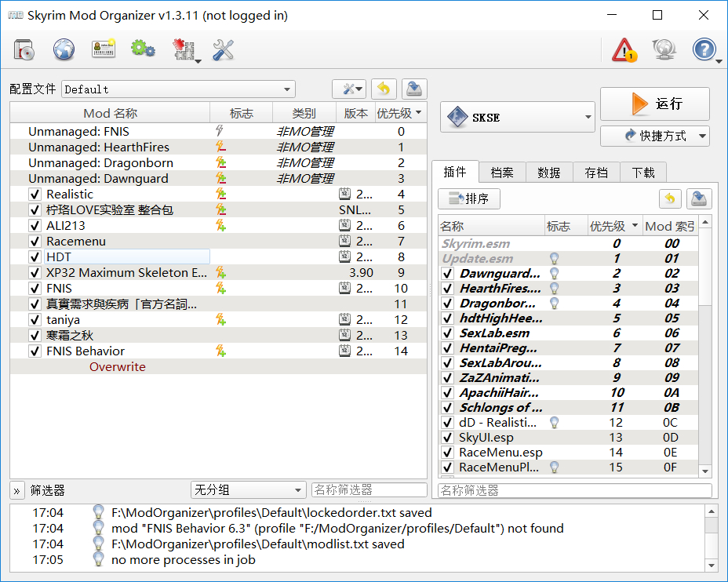Expand the 筛选器 filter panel arrow
This screenshot has width=728, height=582.
click(x=16, y=490)
